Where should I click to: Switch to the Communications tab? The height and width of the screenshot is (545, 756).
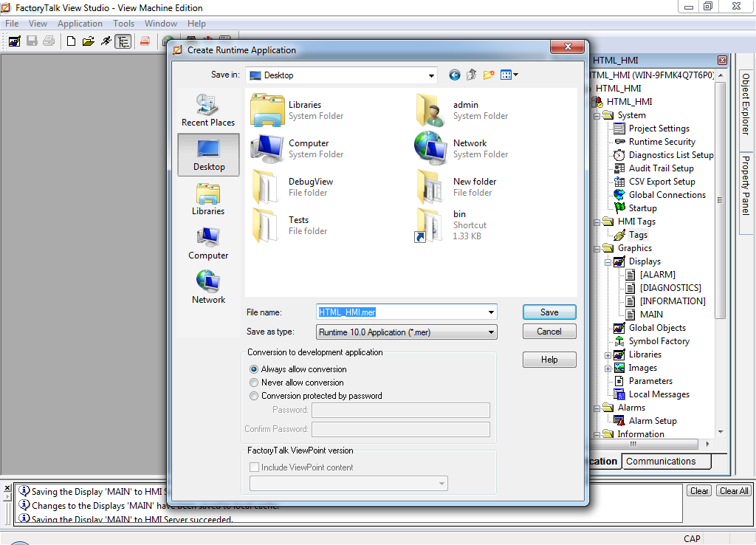[x=665, y=461]
